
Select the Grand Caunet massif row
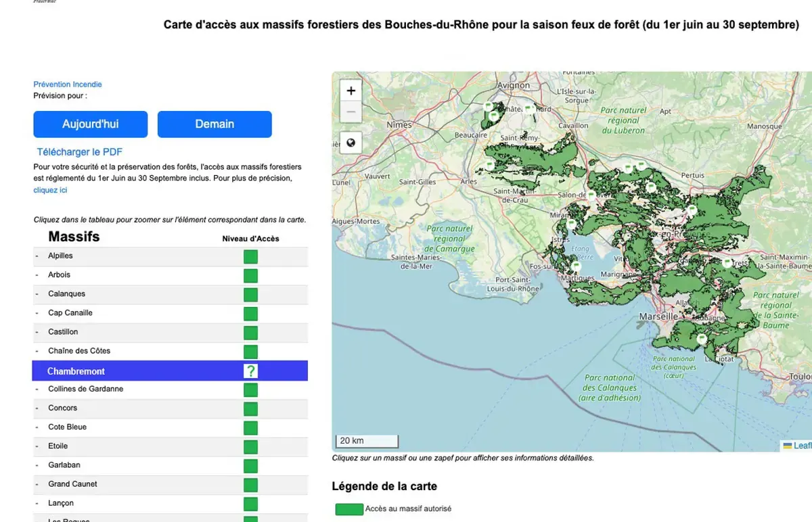click(170, 484)
